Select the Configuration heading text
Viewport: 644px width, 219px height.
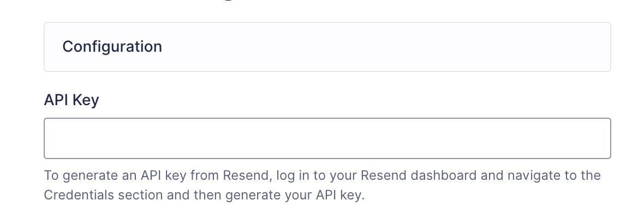(x=112, y=47)
